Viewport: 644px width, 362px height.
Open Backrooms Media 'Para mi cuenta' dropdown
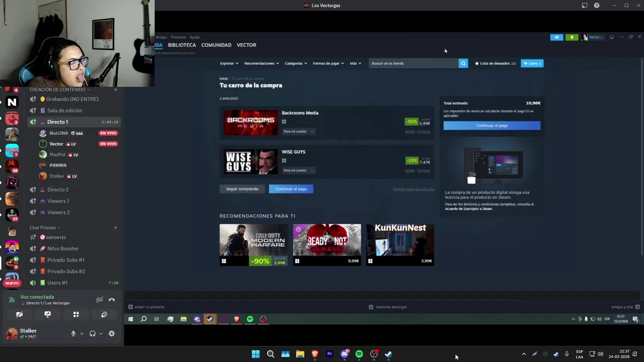click(x=298, y=131)
